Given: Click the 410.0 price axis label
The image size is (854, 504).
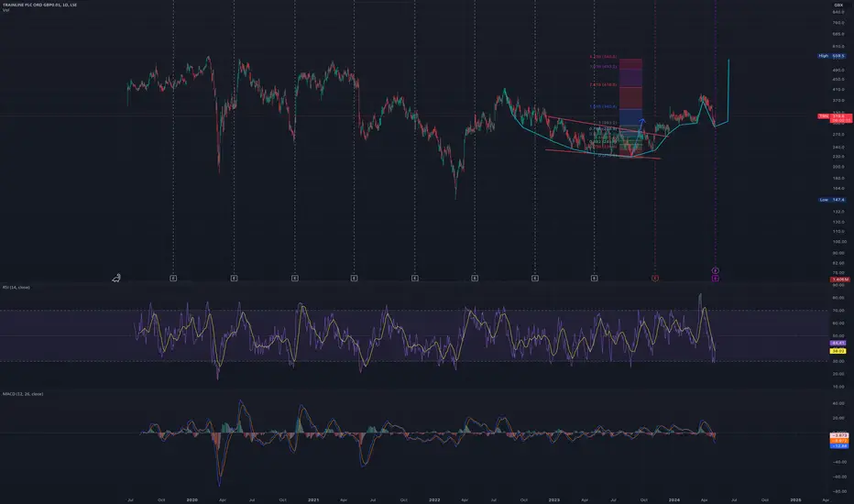Looking at the screenshot, I should tap(838, 90).
